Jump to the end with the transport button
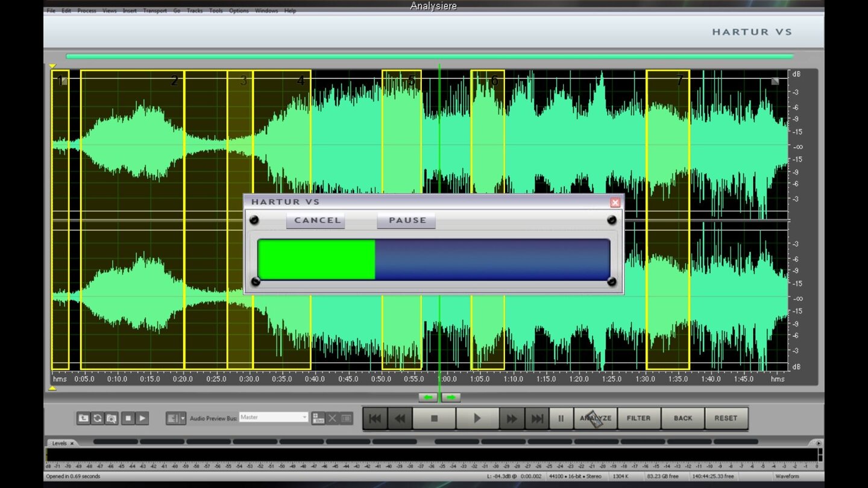 pyautogui.click(x=536, y=418)
